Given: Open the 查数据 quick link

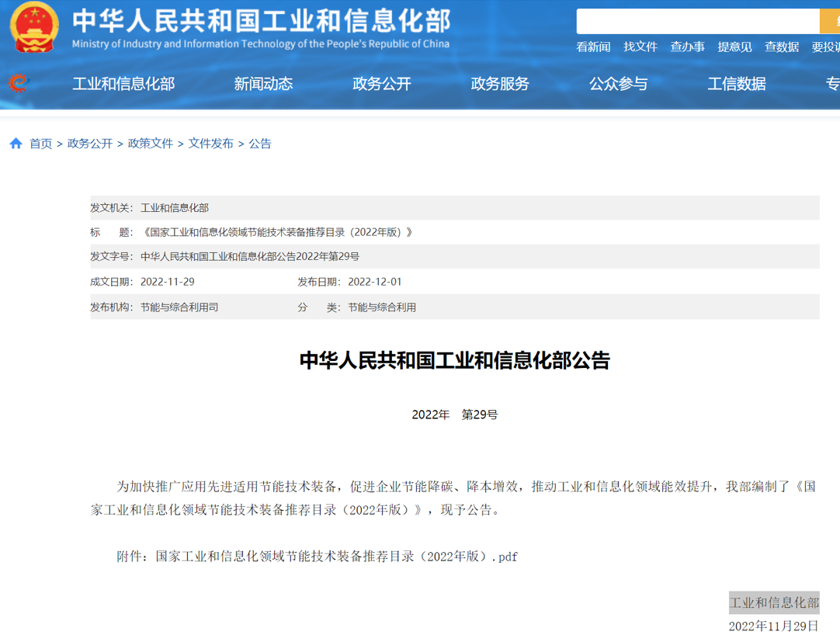Looking at the screenshot, I should (x=781, y=47).
